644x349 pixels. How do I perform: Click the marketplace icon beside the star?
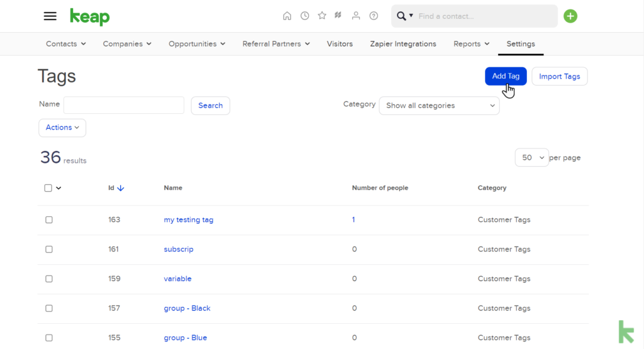pos(338,16)
